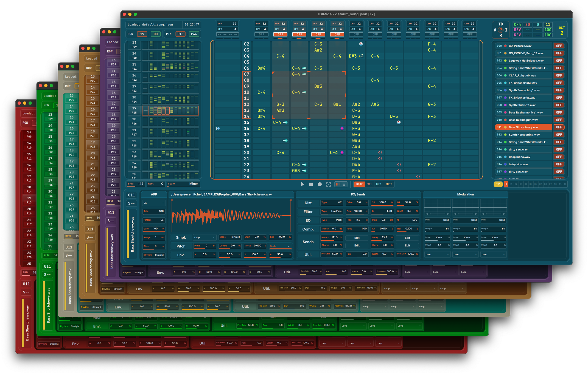
Task: Click the yellow 011 instrument badge
Action: (498, 184)
